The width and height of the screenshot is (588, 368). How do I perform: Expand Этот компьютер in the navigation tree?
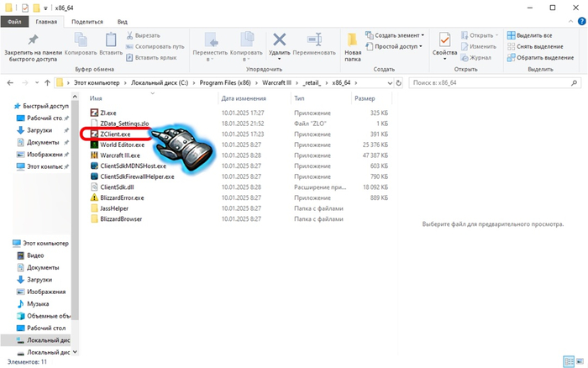tap(8, 243)
